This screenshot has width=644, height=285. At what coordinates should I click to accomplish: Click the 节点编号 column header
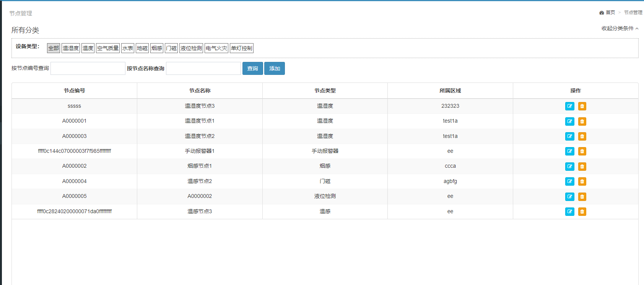click(75, 91)
